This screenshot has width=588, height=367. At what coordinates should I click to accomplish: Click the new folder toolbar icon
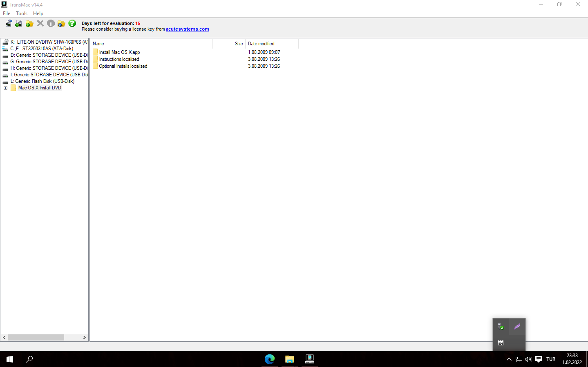(29, 23)
